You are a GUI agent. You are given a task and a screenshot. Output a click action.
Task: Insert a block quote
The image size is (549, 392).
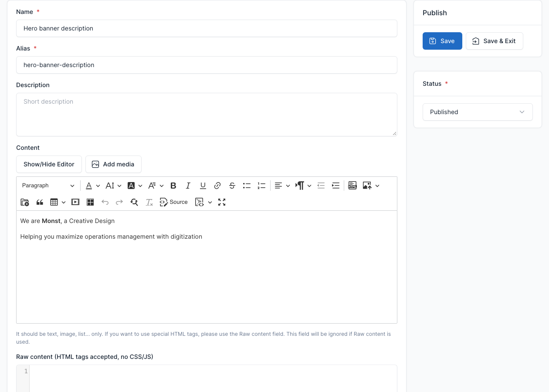point(40,202)
